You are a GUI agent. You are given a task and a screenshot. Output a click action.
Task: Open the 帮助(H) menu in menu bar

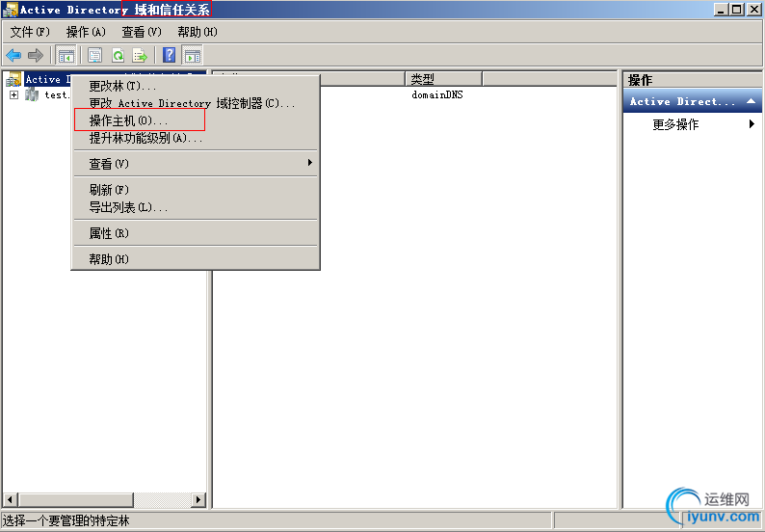pyautogui.click(x=198, y=32)
